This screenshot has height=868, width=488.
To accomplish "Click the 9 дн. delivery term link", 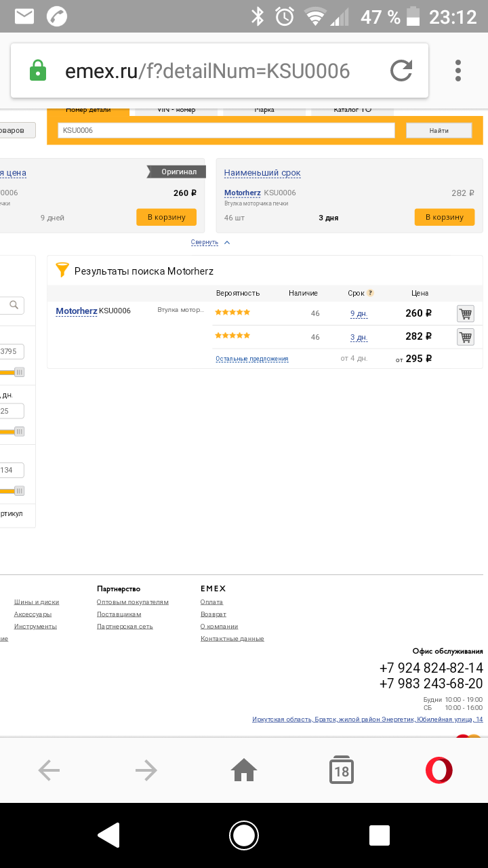I will [x=359, y=314].
